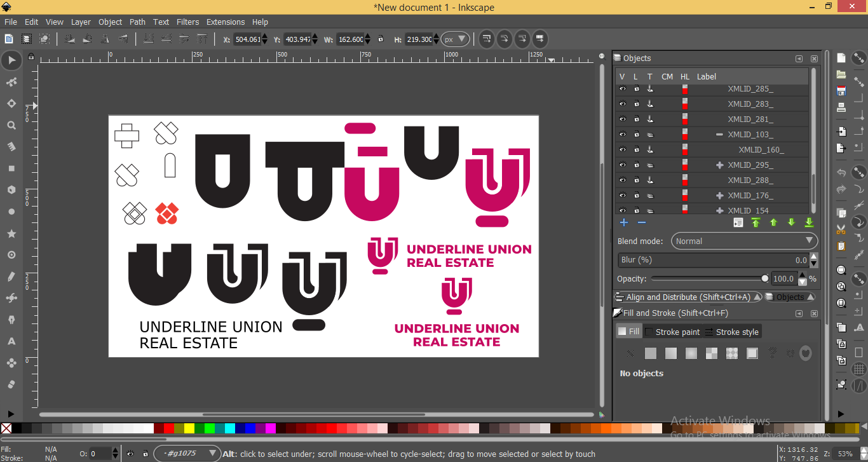Collapse the XMLID_103_ group
The image size is (868, 462).
point(719,135)
